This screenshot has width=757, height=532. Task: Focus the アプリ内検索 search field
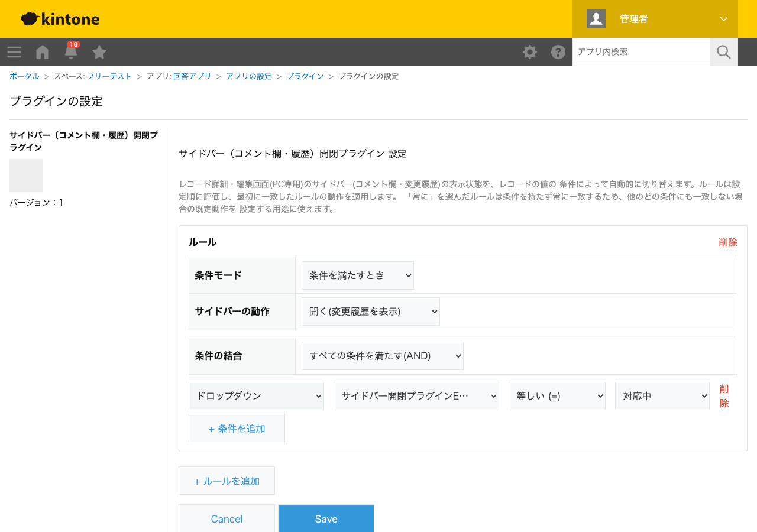[641, 52]
